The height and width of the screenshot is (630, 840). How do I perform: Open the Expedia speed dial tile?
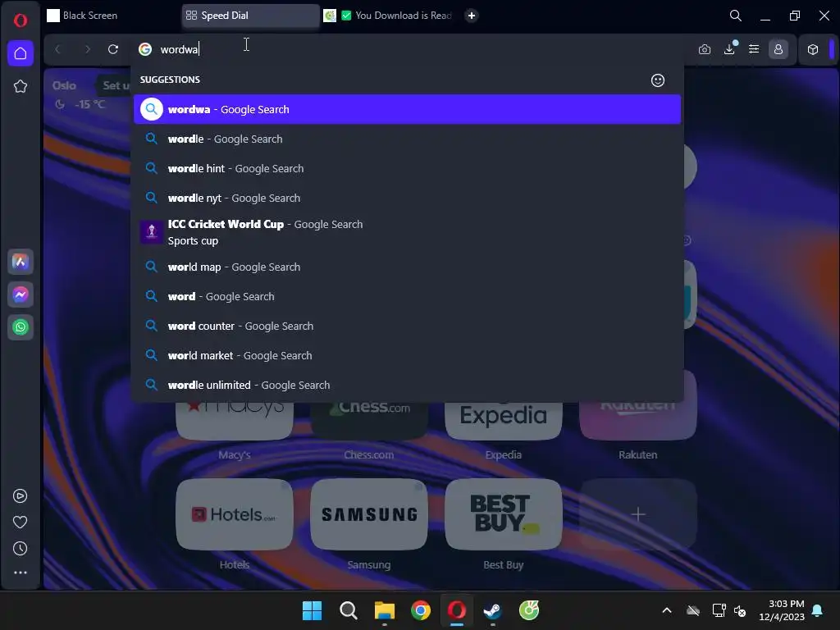point(503,421)
